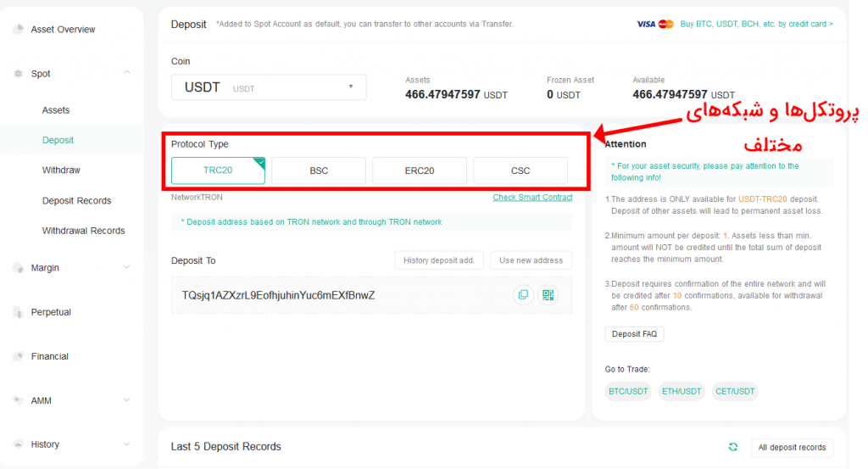Open Deposit FAQ
This screenshot has width=868, height=469.
point(634,334)
